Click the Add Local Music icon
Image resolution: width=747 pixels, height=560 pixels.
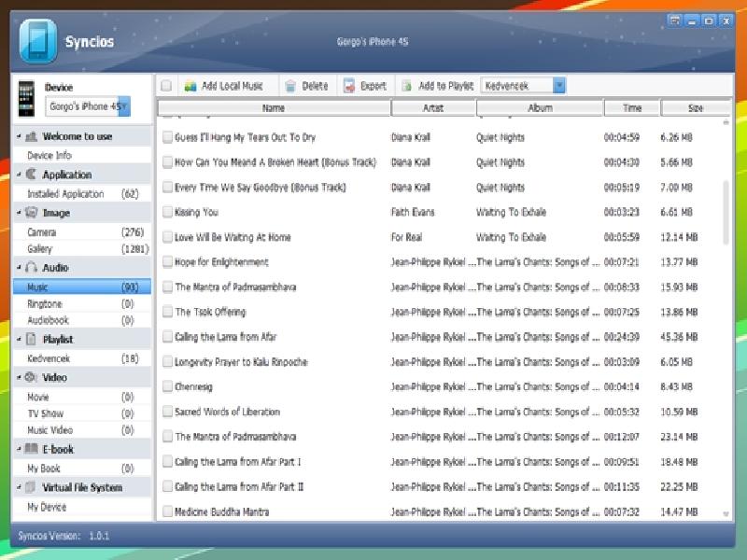[190, 86]
